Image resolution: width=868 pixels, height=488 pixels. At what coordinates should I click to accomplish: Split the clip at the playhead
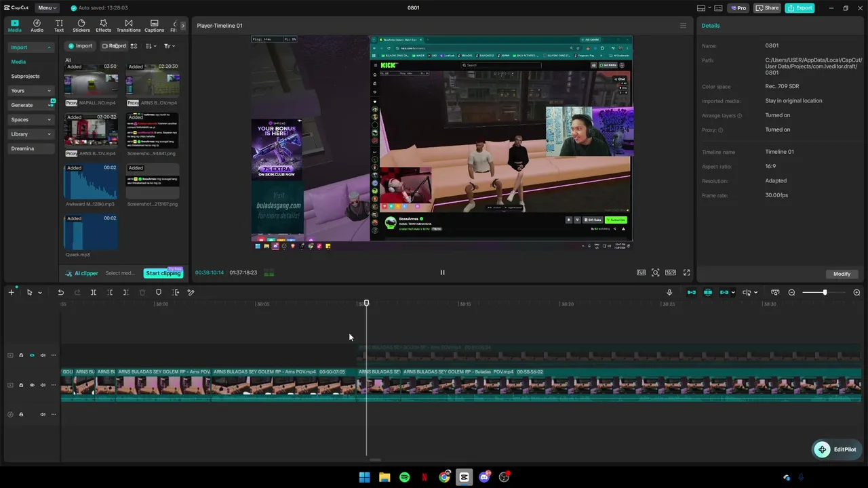pyautogui.click(x=94, y=292)
